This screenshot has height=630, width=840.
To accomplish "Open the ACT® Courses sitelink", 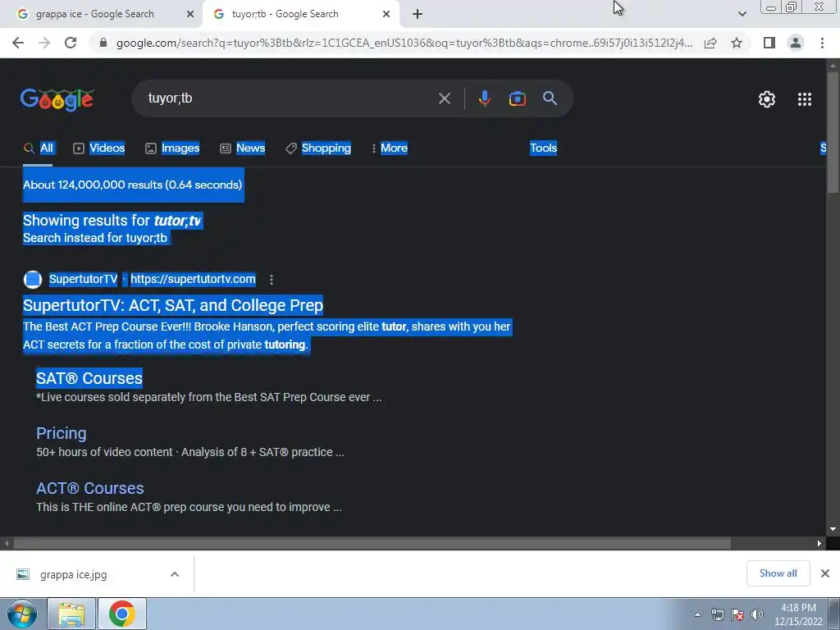I will [x=90, y=488].
